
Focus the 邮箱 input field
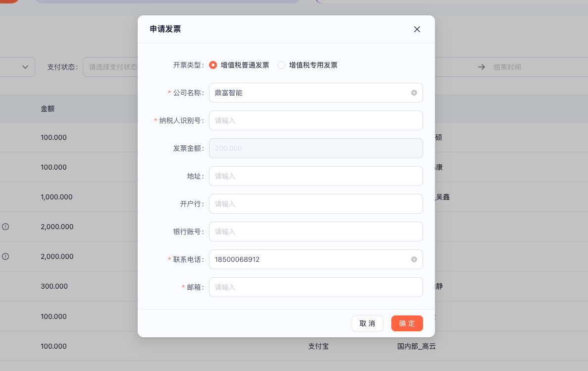(316, 287)
